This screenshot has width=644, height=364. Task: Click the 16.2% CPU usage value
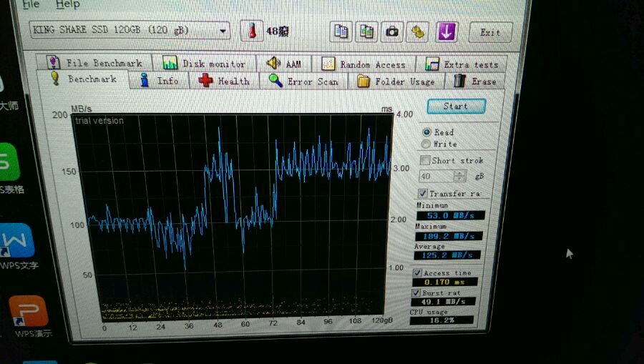tap(441, 320)
